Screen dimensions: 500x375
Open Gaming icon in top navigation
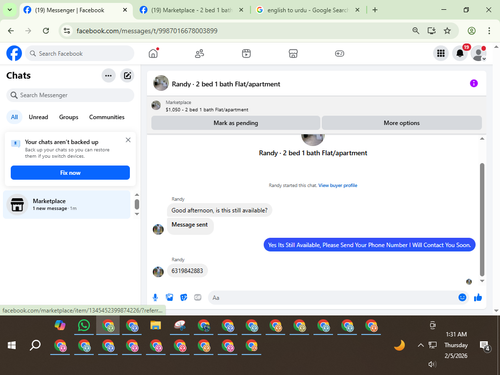tap(339, 53)
